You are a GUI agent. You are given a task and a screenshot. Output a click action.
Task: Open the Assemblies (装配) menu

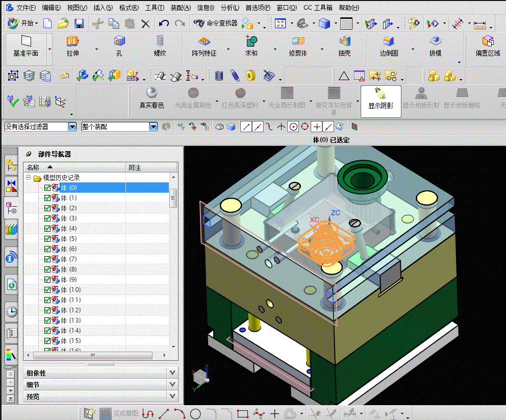(181, 8)
